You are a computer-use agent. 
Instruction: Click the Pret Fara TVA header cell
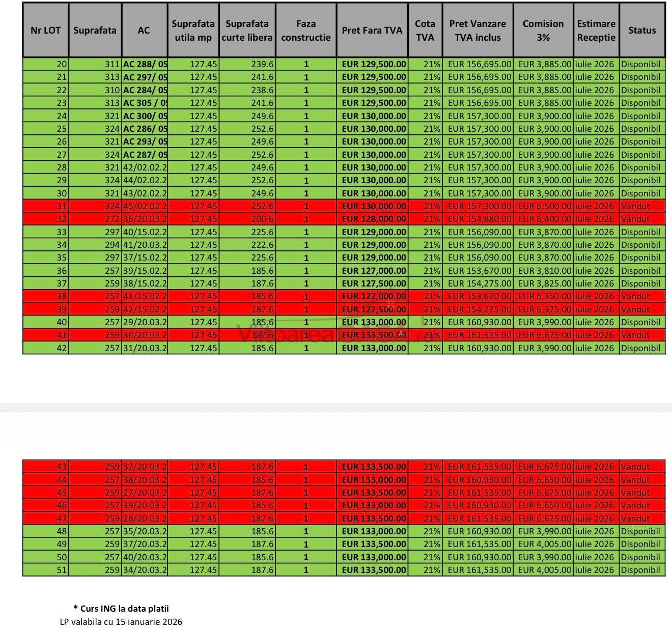[372, 31]
